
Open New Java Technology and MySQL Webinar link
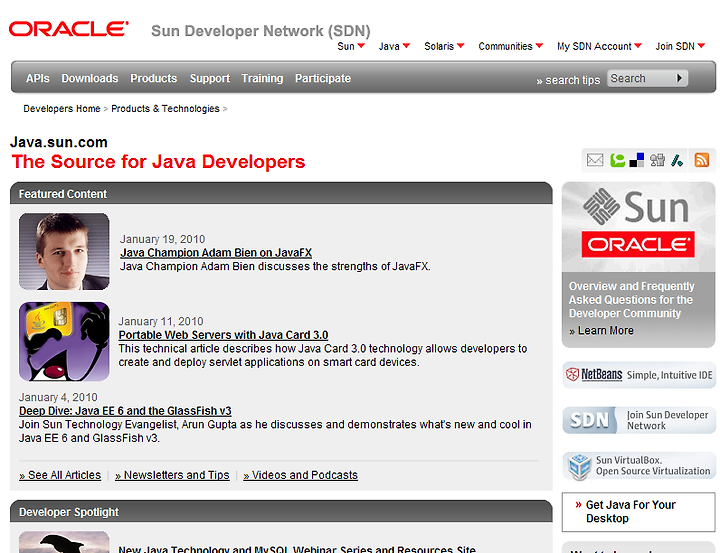pos(297,549)
